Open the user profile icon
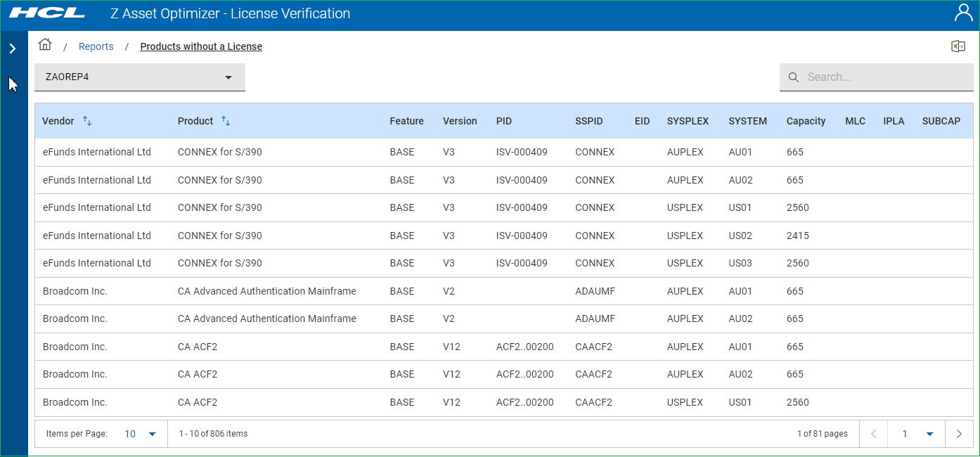This screenshot has height=457, width=980. [x=962, y=13]
